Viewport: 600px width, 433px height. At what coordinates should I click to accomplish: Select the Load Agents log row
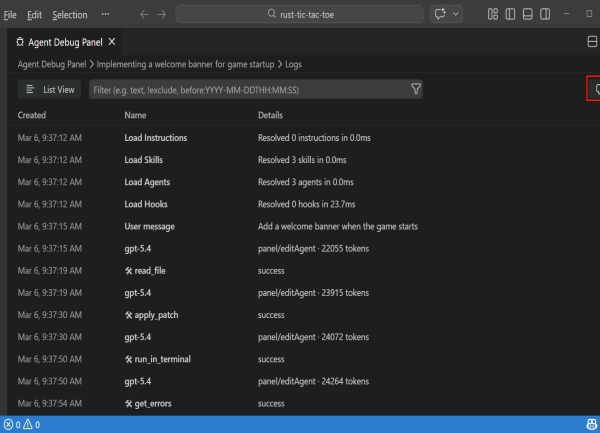(303, 182)
